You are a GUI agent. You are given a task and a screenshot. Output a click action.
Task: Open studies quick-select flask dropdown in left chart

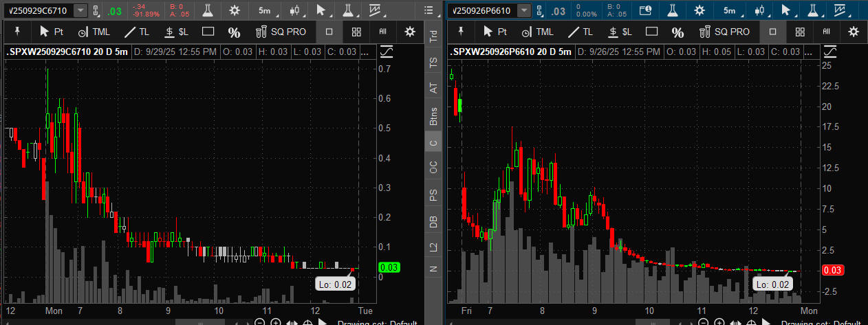(349, 10)
